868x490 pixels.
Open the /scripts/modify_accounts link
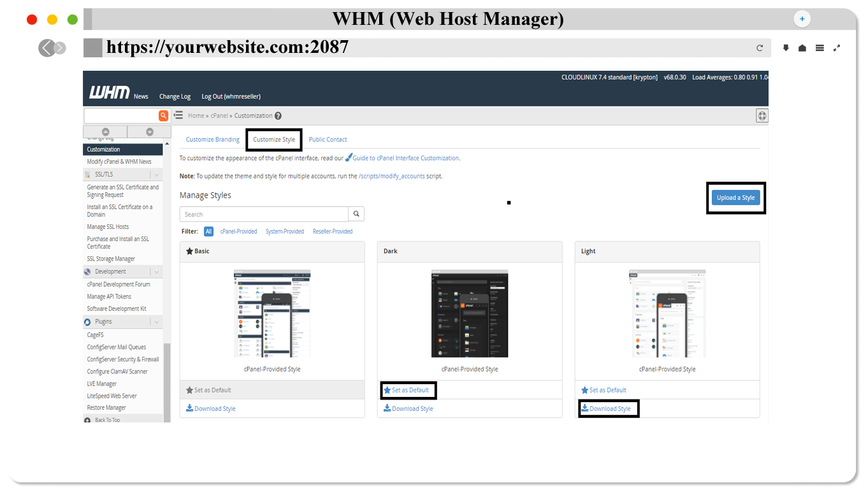point(392,176)
